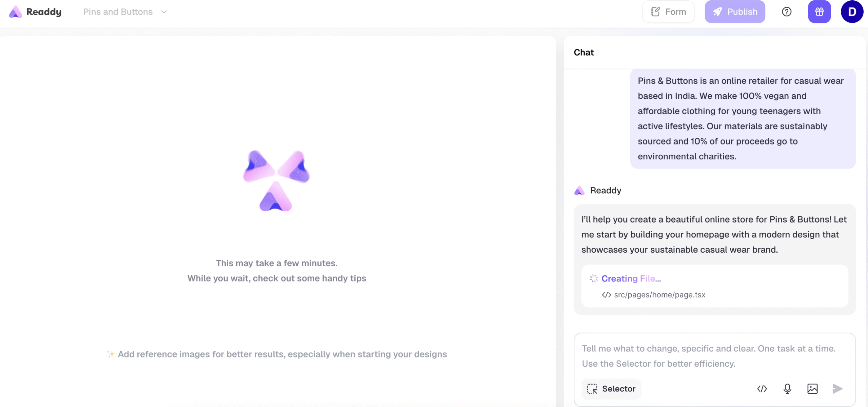Send the chat message arrow
The height and width of the screenshot is (407, 868).
[x=837, y=389]
